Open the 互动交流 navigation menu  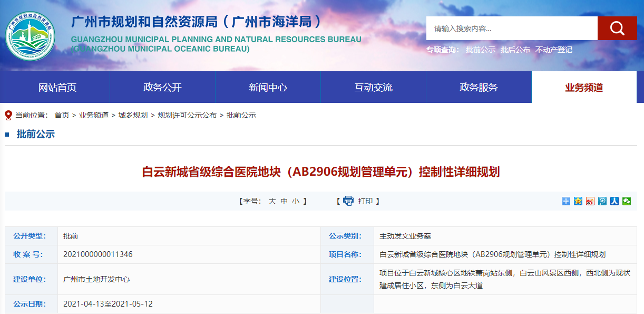pos(373,88)
